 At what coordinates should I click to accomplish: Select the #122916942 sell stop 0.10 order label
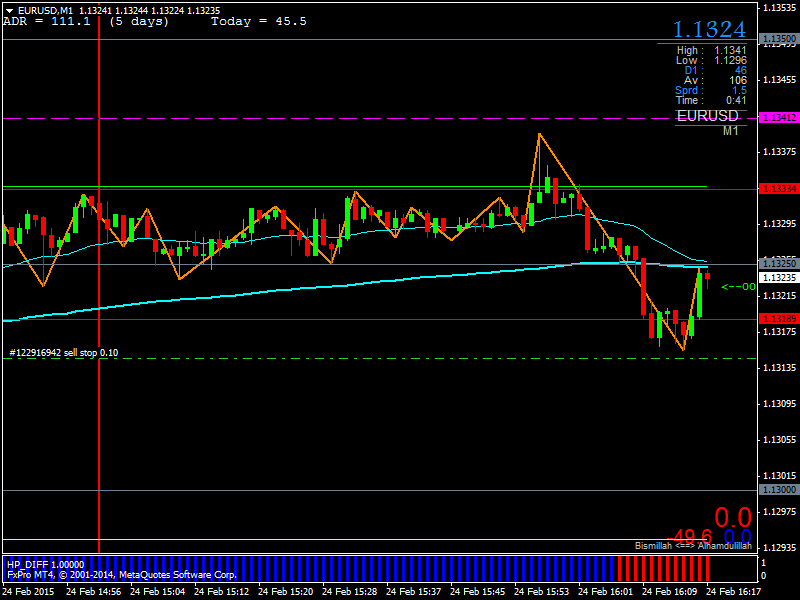64,353
